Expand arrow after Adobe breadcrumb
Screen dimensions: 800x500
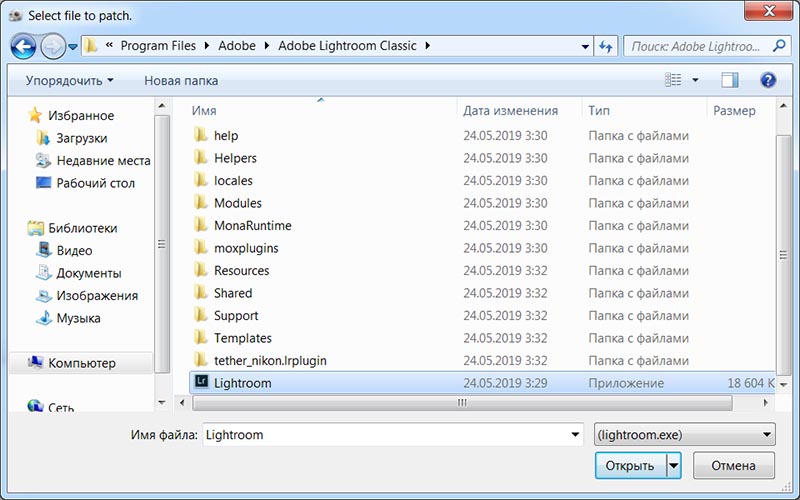[x=266, y=46]
